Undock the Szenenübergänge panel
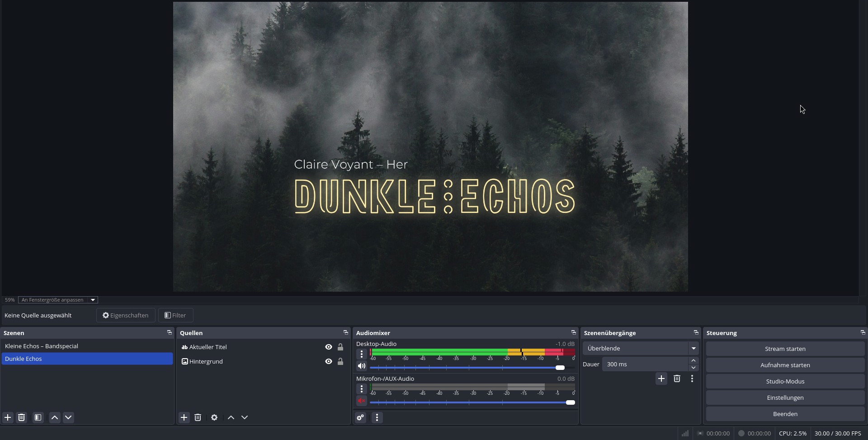Screen dimensions: 868x440 click(x=696, y=332)
